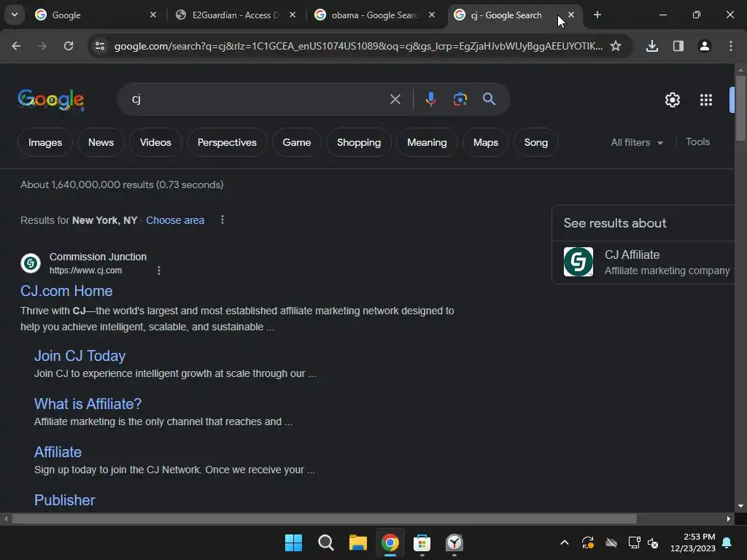Image resolution: width=747 pixels, height=560 pixels.
Task: Reload the current page
Action: coord(69,46)
